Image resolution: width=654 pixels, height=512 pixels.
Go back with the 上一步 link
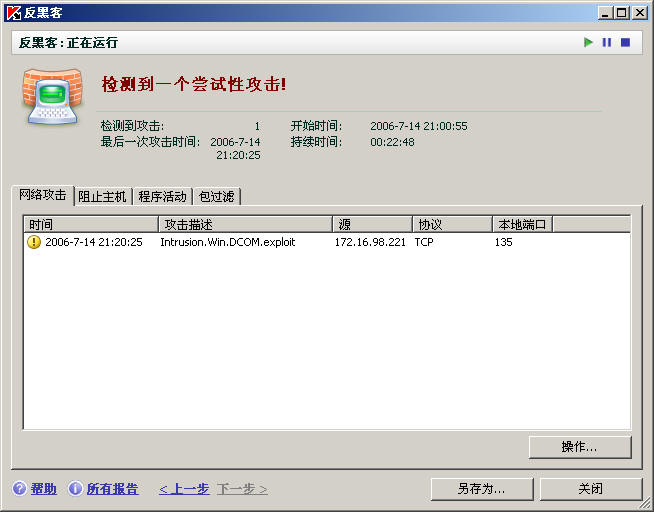(184, 488)
